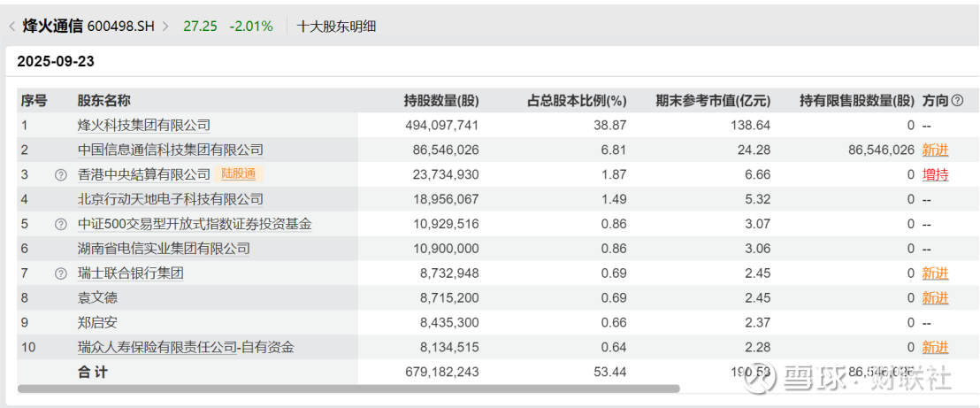Open info icon before 香港中央結算有限公司
Image resolution: width=980 pixels, height=408 pixels.
[61, 174]
